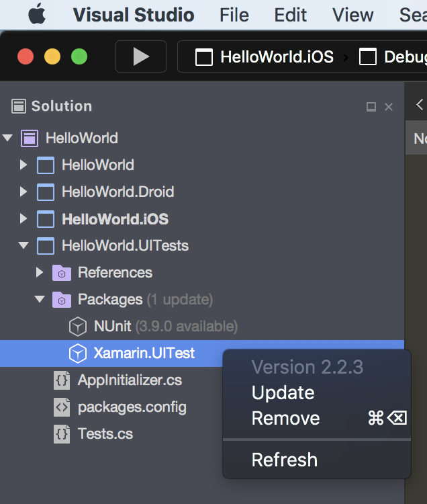Choose Remove from the context menu
The height and width of the screenshot is (504, 427).
pyautogui.click(x=317, y=419)
